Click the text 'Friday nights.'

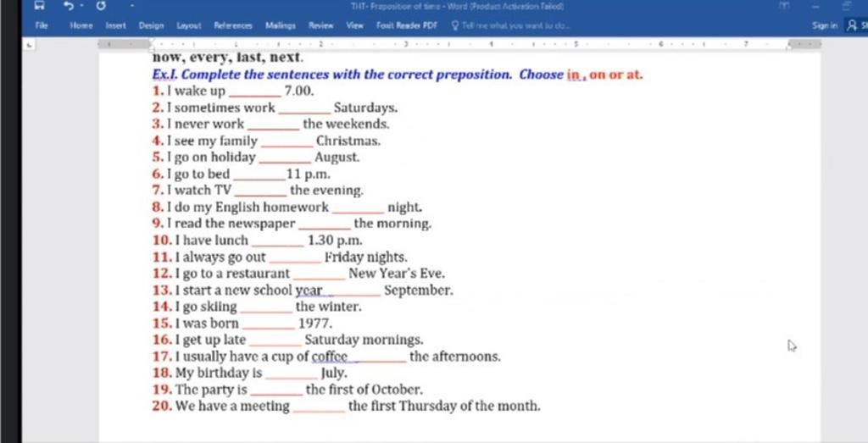pyautogui.click(x=366, y=257)
